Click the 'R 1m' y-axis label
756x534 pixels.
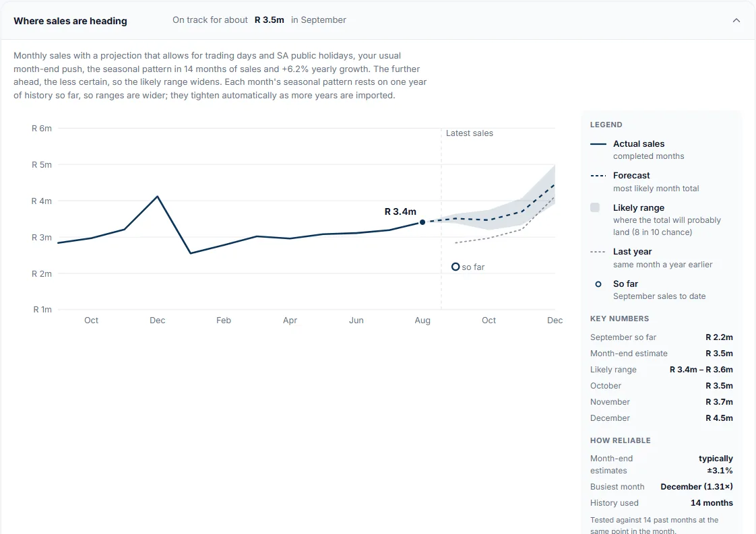42,309
